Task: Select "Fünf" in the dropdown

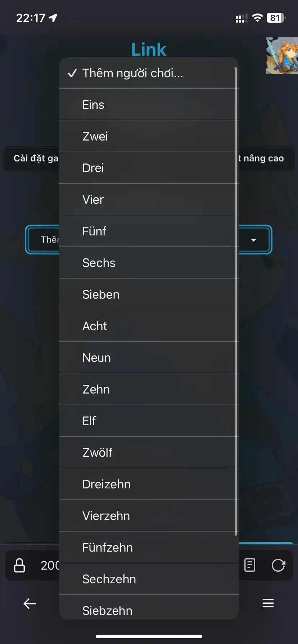Action: pos(94,231)
